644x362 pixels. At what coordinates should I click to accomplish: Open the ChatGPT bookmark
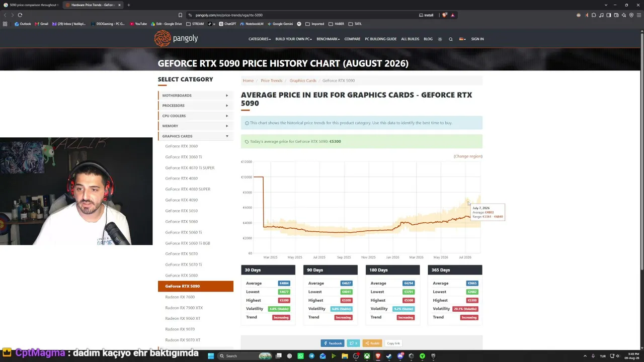click(227, 24)
